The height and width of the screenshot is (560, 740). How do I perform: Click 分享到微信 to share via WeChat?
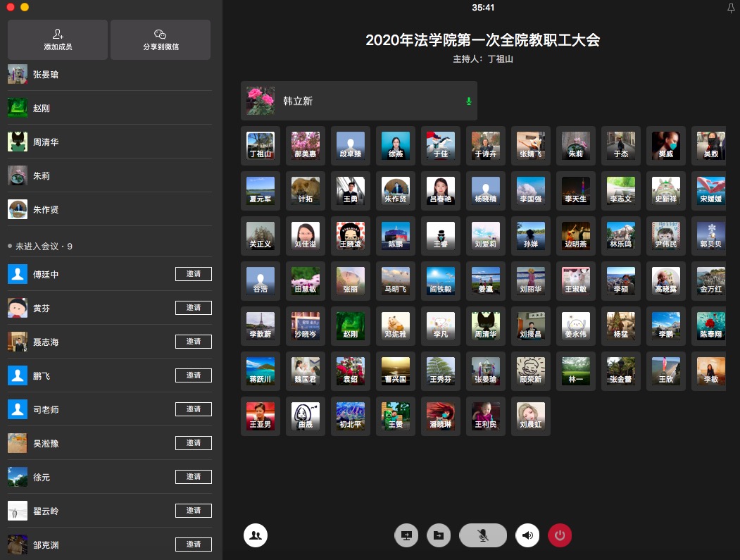click(161, 39)
